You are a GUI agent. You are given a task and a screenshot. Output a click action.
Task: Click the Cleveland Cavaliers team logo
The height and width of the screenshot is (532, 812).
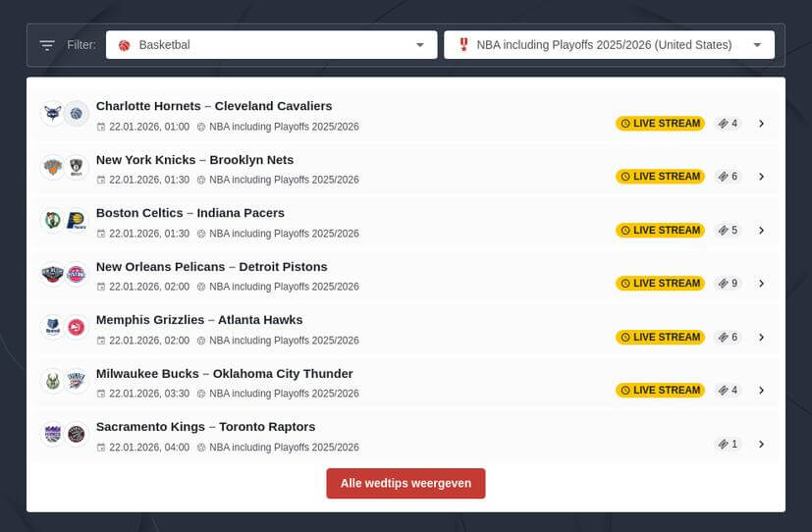(77, 113)
